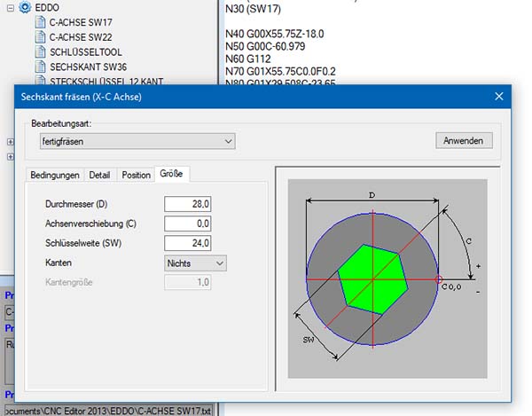Click the Anwenden button
This screenshot has height=416, width=532.
coord(464,140)
